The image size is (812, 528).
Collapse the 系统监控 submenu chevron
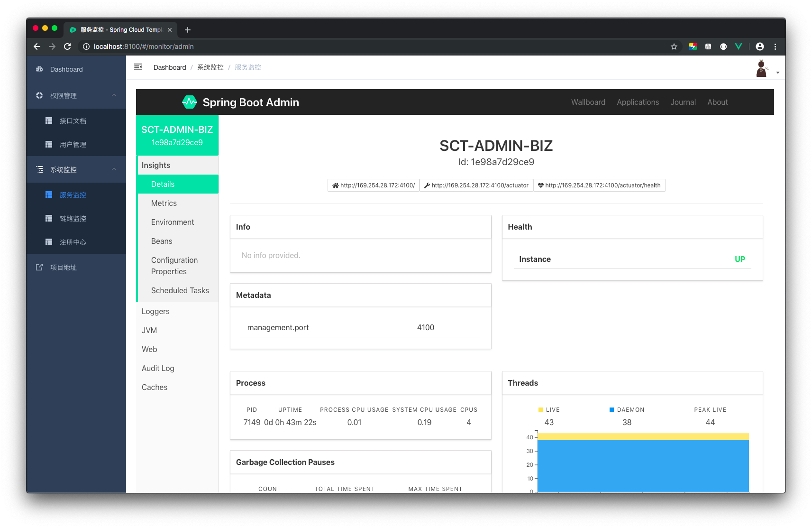point(114,169)
